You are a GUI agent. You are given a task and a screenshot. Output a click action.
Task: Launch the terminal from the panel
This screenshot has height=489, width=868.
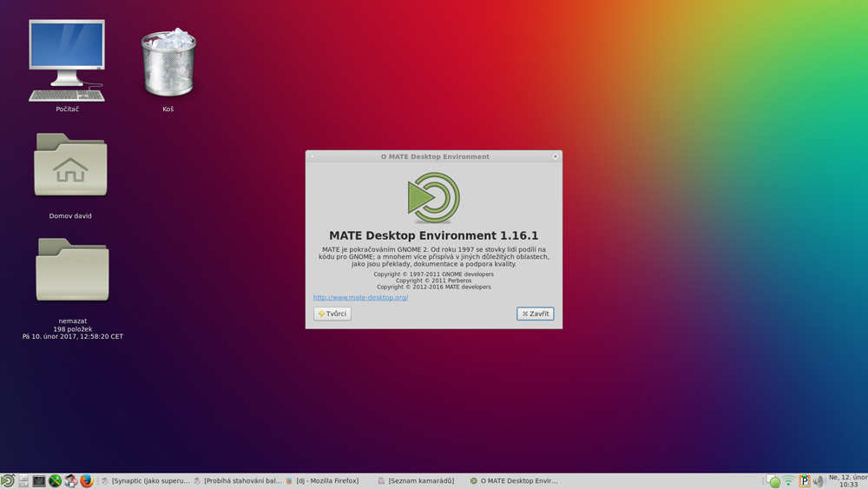click(39, 480)
